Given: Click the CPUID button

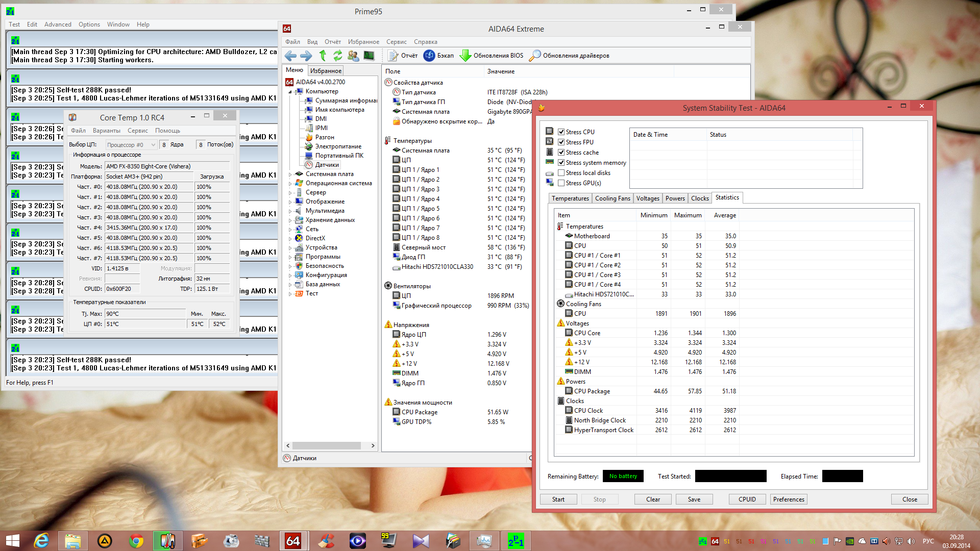Looking at the screenshot, I should point(747,499).
